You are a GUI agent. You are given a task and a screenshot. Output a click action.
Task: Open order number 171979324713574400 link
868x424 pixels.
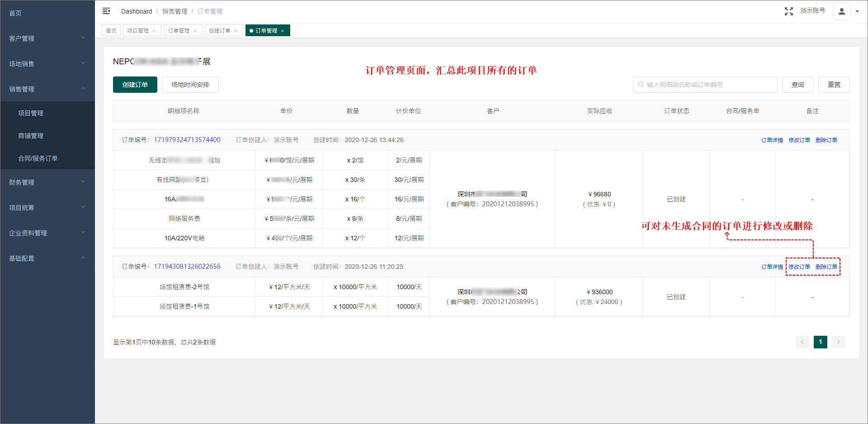tap(187, 140)
